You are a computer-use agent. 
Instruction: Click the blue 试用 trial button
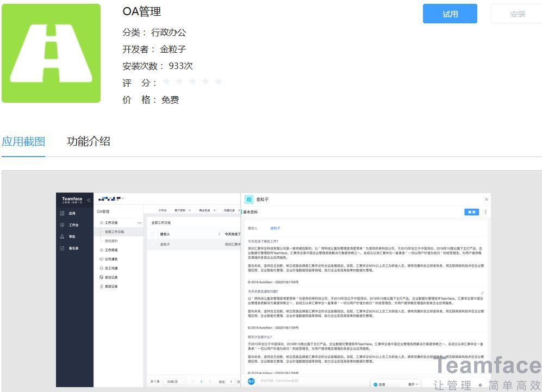click(450, 14)
